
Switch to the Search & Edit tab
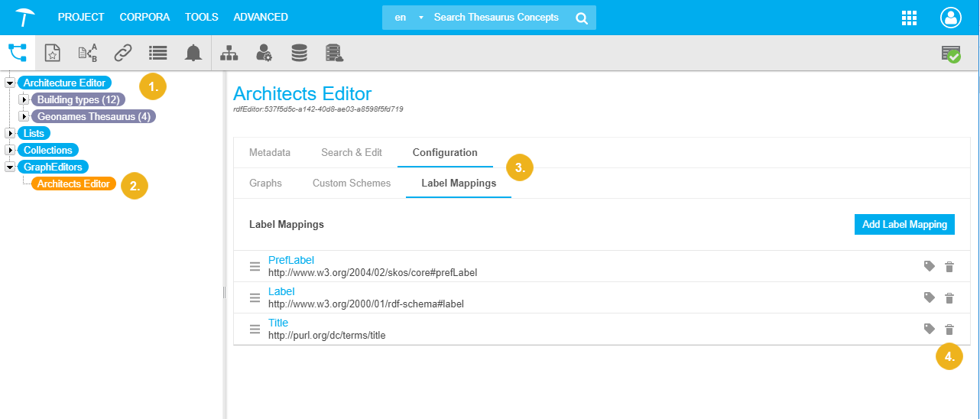[x=351, y=152]
